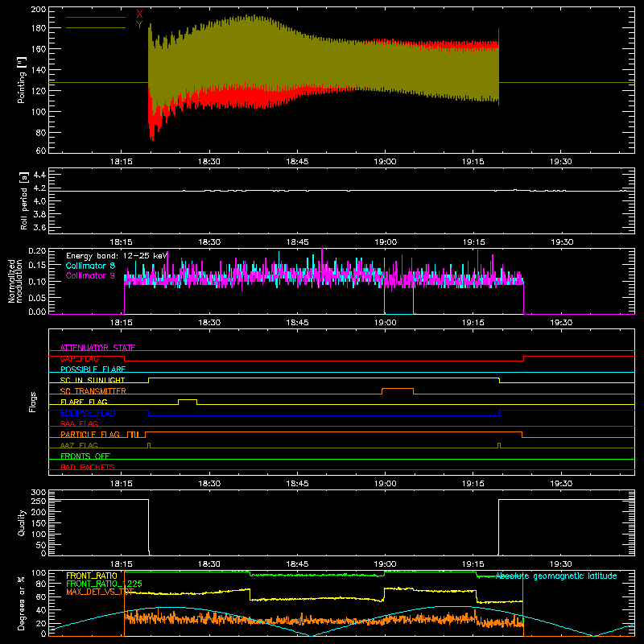Select the 'X' legend label
The width and height of the screenshot is (644, 644).
point(139,14)
